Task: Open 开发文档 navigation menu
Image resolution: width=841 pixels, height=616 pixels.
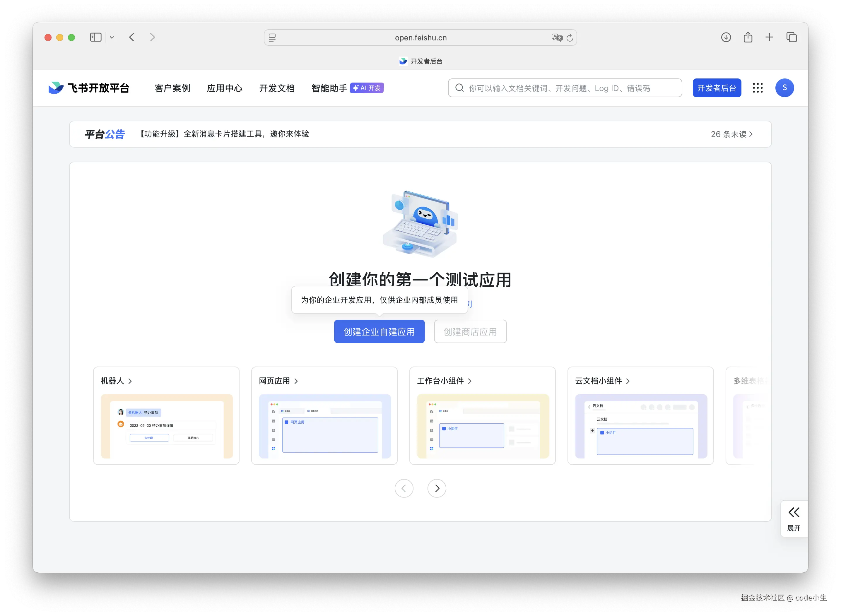Action: click(x=277, y=88)
